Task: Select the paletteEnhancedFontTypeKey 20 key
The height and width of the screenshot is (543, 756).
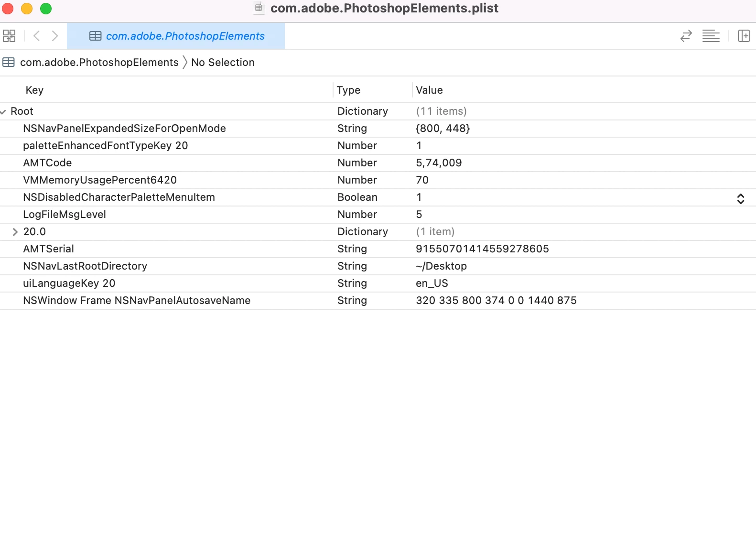Action: coord(105,145)
